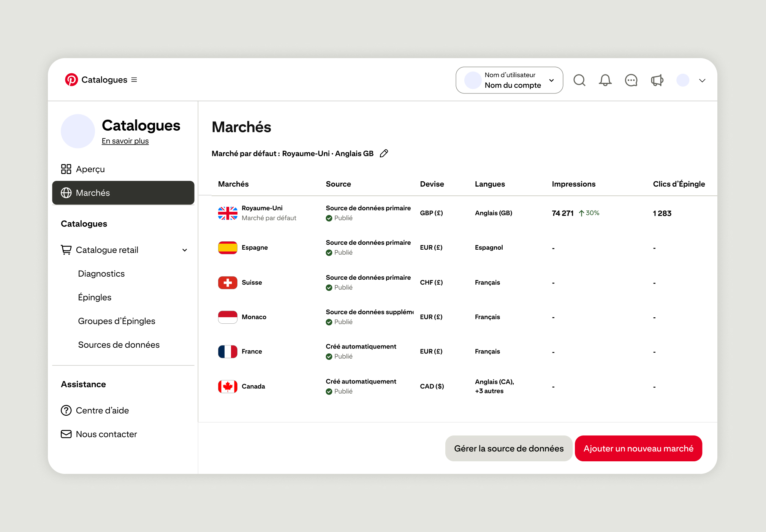Image resolution: width=766 pixels, height=532 pixels.
Task: Click Publié check icon for Suisse
Action: (329, 288)
